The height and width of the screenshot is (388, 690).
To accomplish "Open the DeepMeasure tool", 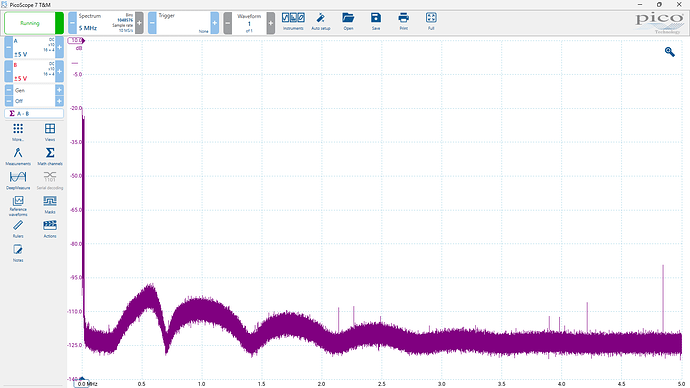I will (18, 180).
